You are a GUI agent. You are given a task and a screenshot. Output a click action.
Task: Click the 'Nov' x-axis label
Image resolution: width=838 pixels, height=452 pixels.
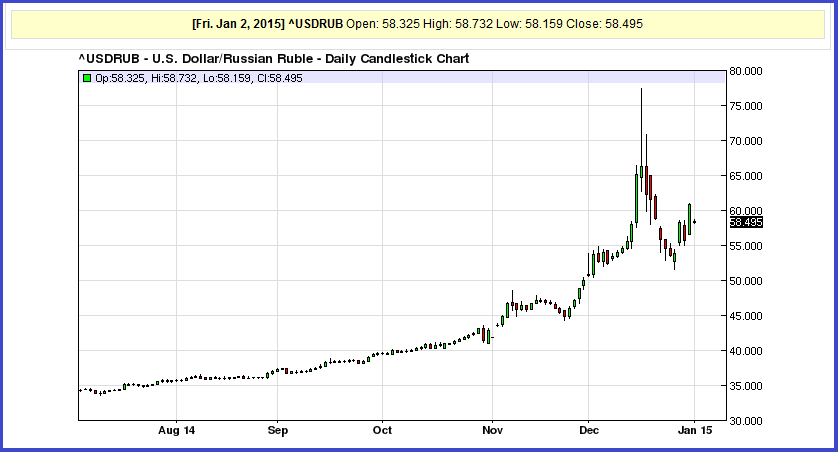pyautogui.click(x=492, y=430)
